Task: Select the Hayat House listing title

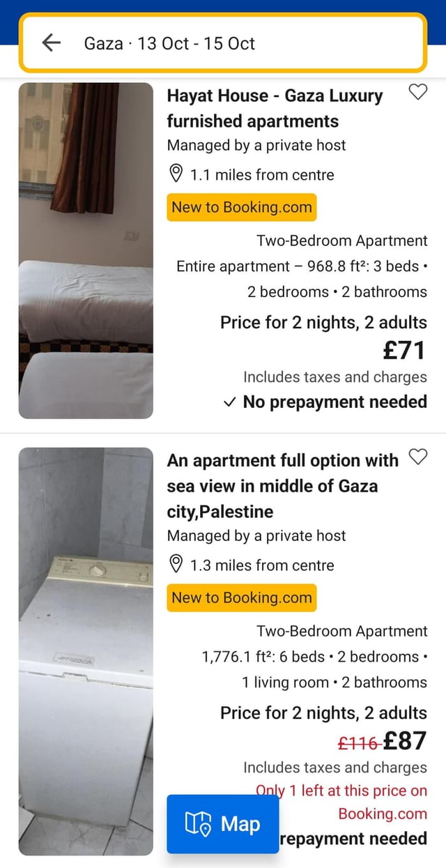Action: (x=275, y=108)
